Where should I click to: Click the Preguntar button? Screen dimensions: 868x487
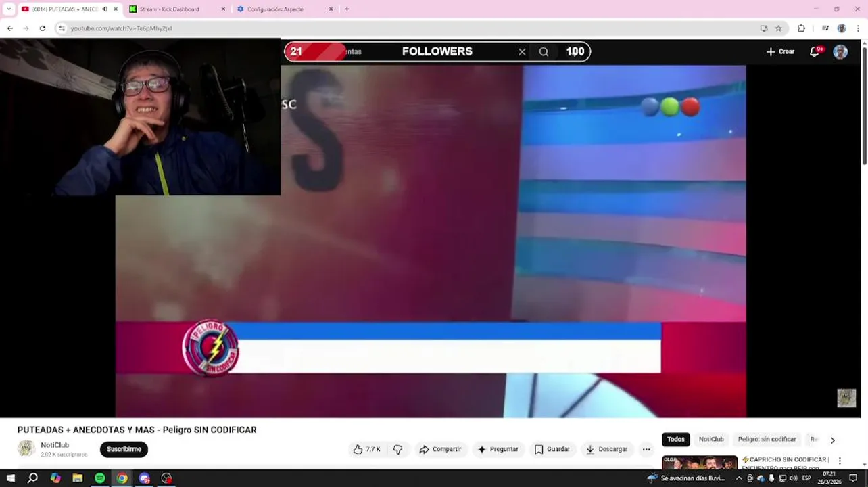(498, 449)
